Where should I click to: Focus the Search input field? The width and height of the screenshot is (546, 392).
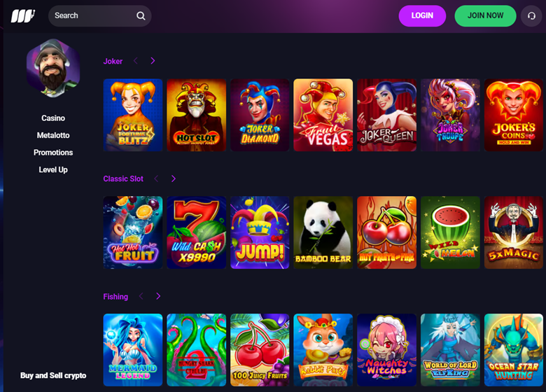(99, 15)
